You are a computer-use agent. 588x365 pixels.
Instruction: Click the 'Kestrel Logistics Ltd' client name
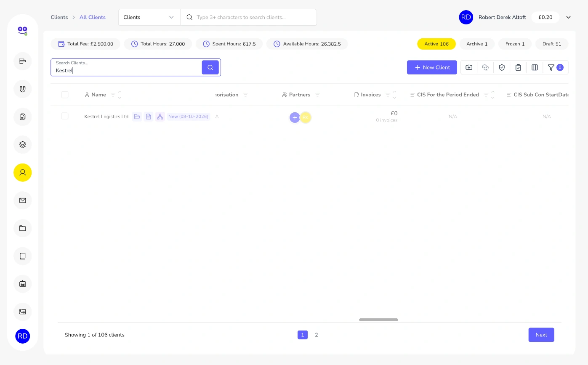[106, 116]
